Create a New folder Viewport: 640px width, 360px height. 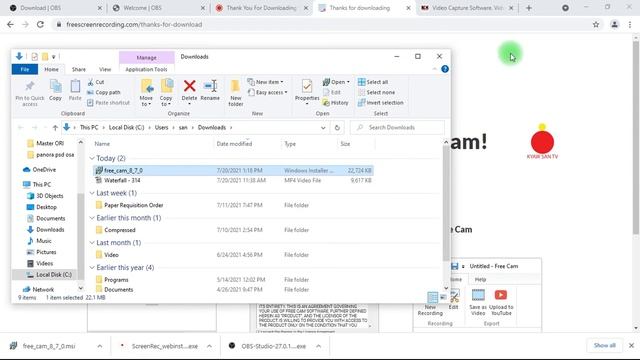click(236, 93)
